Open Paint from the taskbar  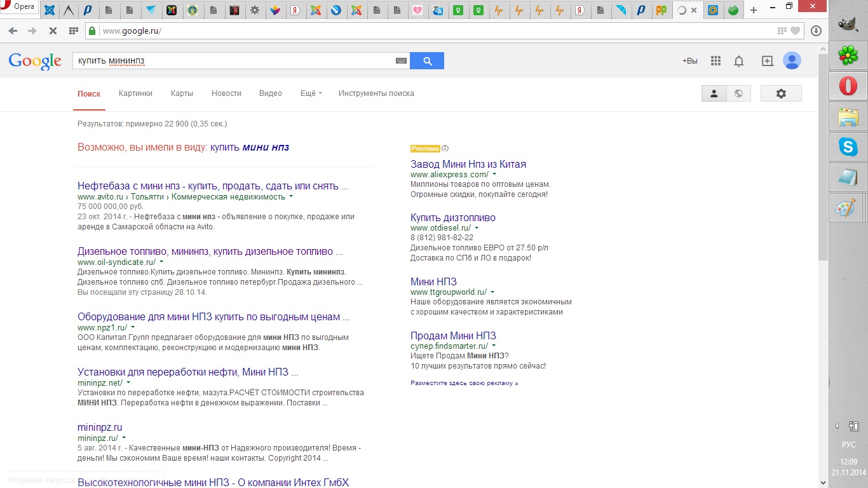tap(848, 208)
